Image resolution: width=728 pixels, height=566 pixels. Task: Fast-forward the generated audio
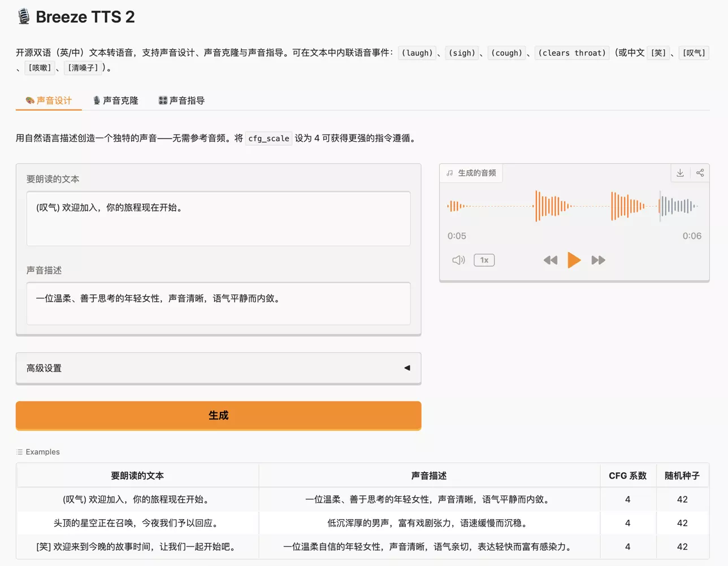[x=598, y=260]
